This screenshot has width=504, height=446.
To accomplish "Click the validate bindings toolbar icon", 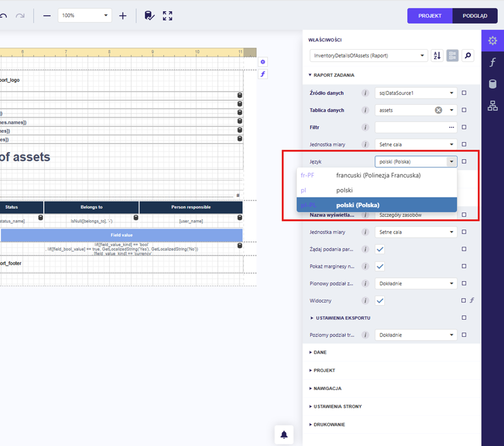I will [149, 16].
